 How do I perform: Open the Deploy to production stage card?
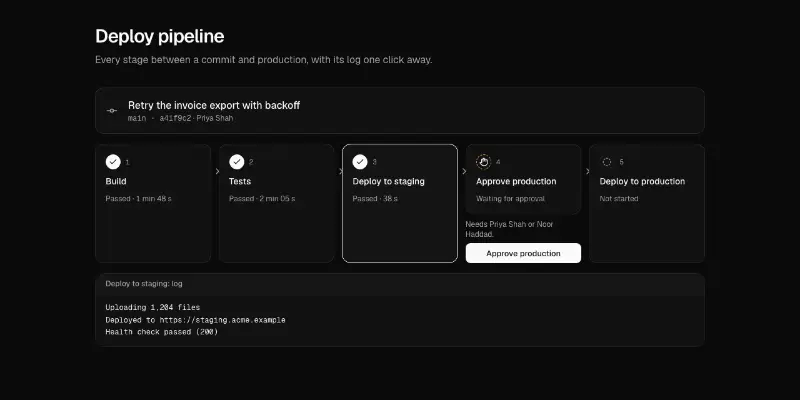coord(647,204)
